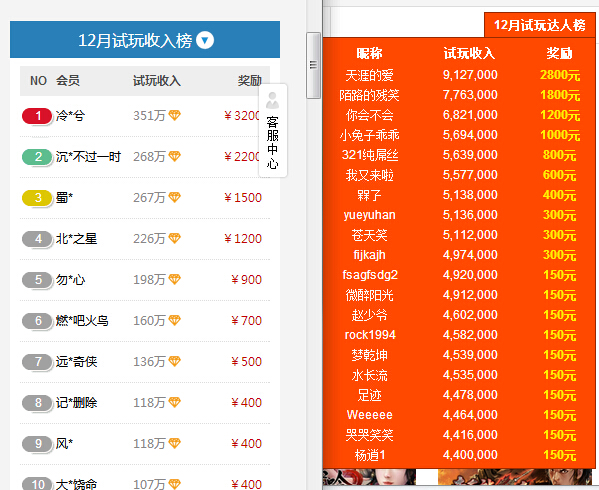Click member name 勿*心
Image resolution: width=599 pixels, height=490 pixels.
pos(70,280)
